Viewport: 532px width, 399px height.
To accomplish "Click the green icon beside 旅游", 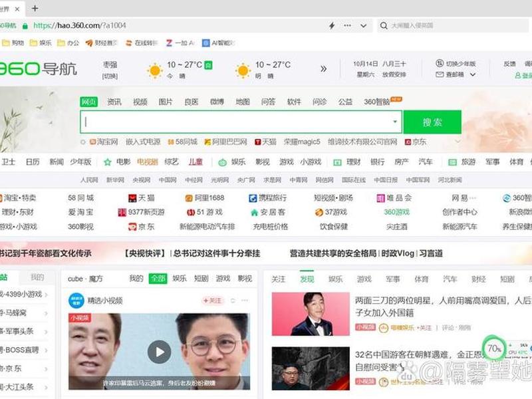I will click(x=452, y=162).
